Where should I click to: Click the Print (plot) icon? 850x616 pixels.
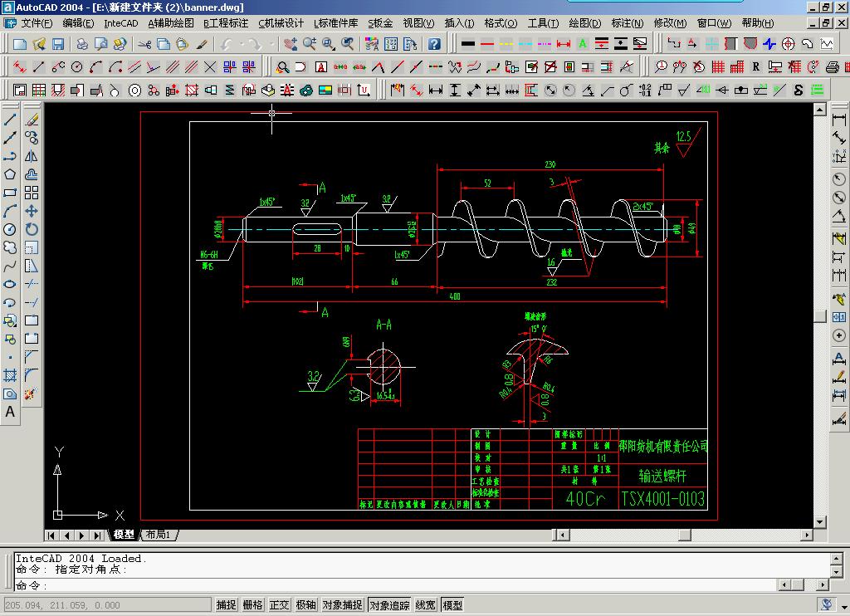coord(82,44)
